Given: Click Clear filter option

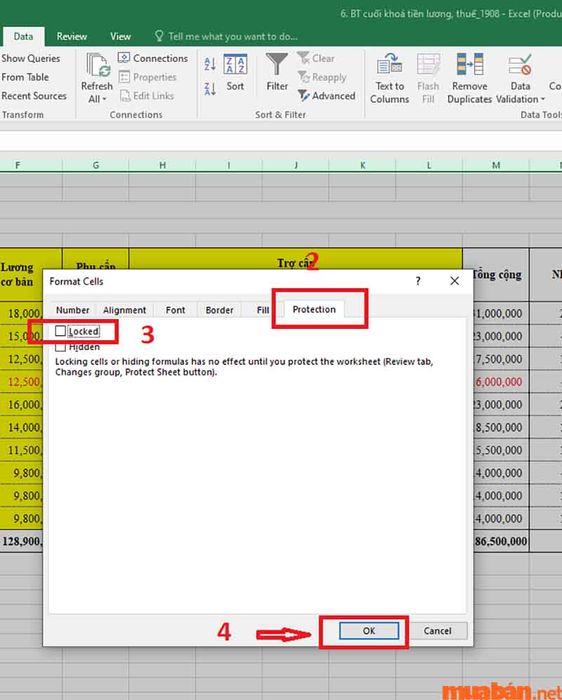Looking at the screenshot, I should pyautogui.click(x=316, y=58).
